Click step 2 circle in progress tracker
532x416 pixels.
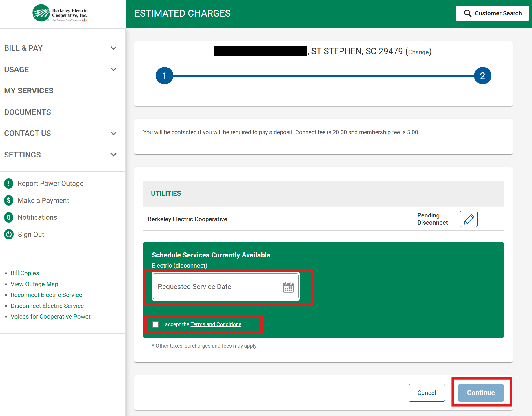coord(482,76)
